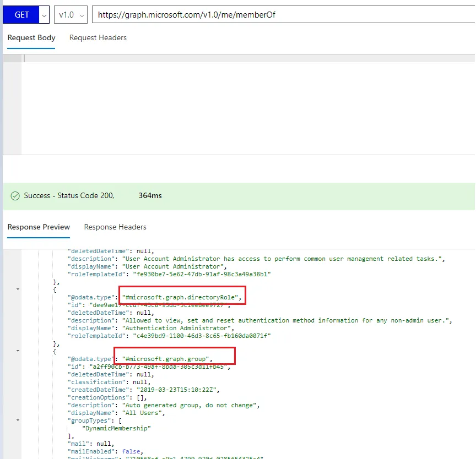
Task: Collapse the directoryRole JSON object fold arrow
Action: coord(18,289)
